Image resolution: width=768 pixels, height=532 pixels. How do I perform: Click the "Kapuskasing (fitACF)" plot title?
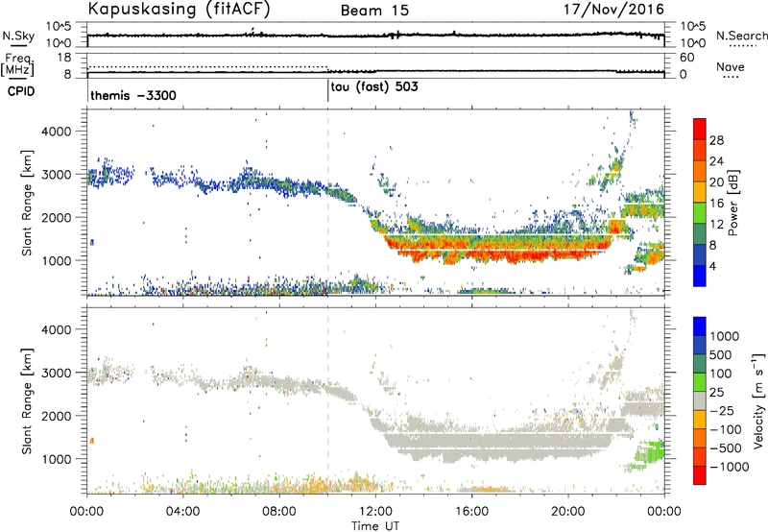click(179, 10)
